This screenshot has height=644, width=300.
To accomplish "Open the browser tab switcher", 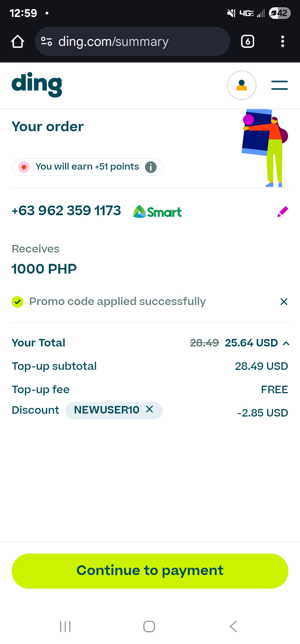I will 247,41.
